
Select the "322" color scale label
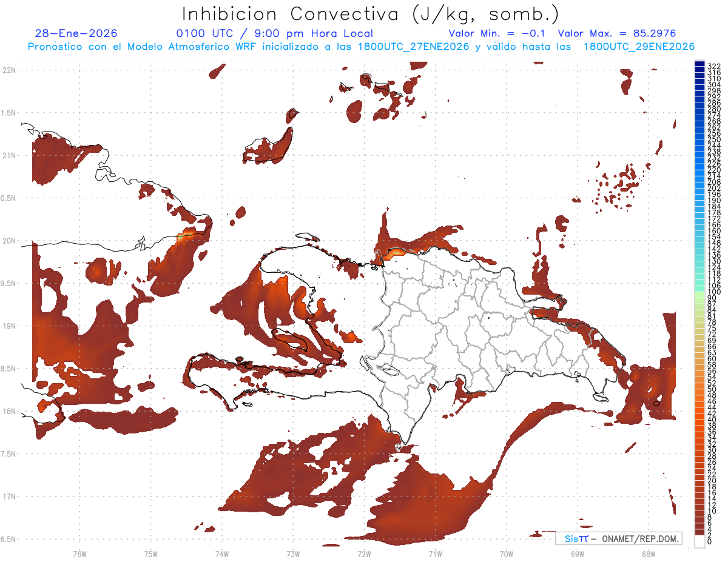click(715, 65)
